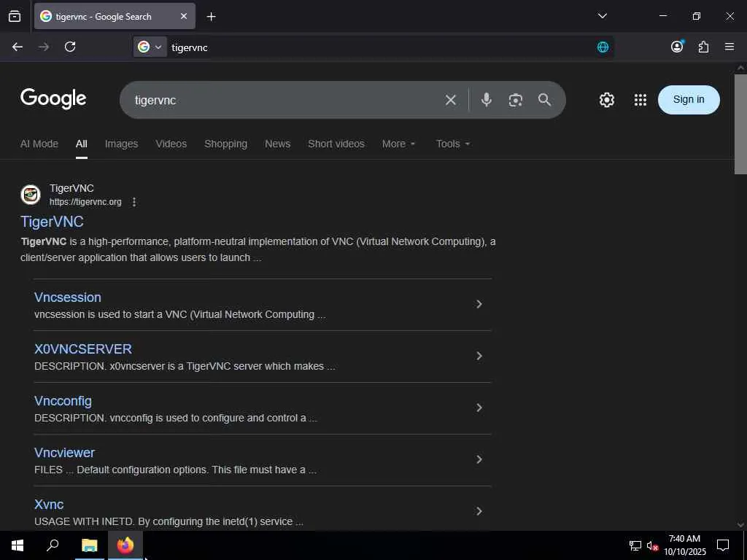Switch to Shopping tab

(x=226, y=144)
